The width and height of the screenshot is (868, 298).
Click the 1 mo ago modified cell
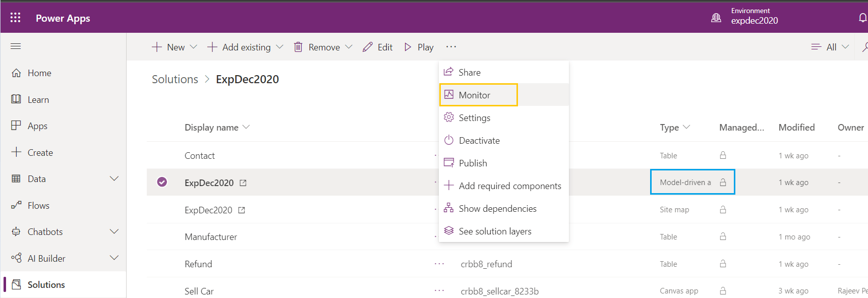coord(794,237)
